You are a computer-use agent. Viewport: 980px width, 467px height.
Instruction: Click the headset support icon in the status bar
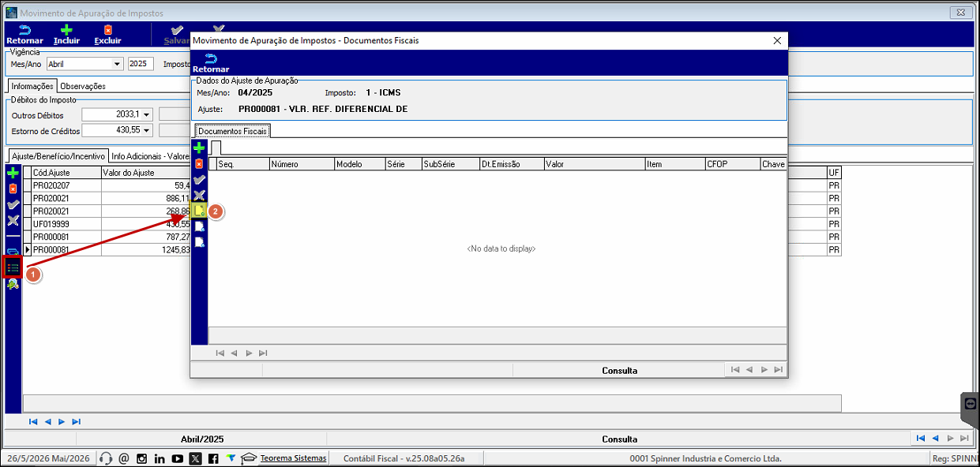tap(106, 458)
